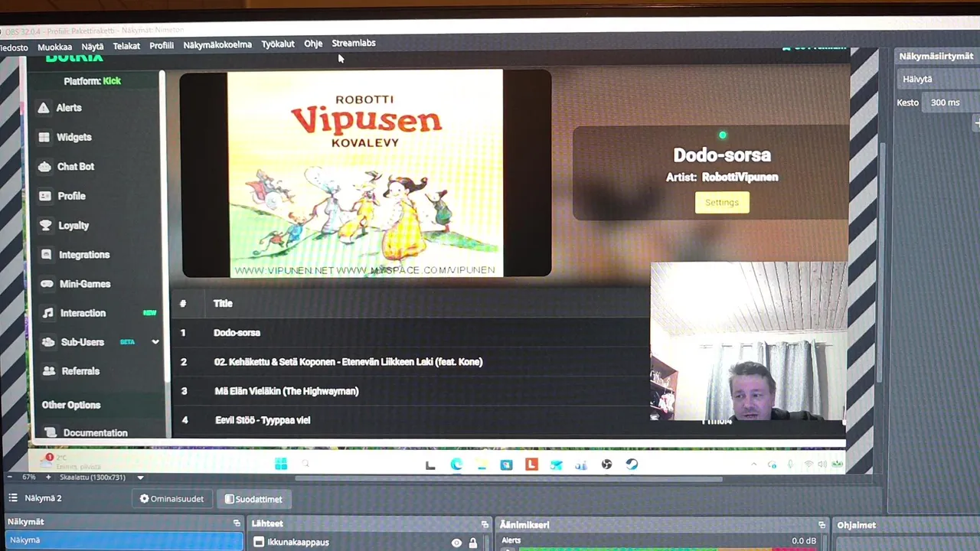Toggle visibility eye of Ikkunakaappaus source

456,543
